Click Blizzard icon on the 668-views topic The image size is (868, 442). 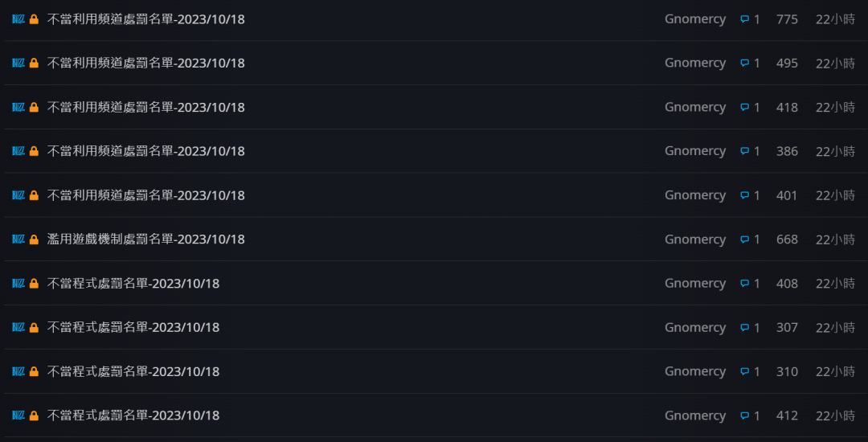(18, 239)
